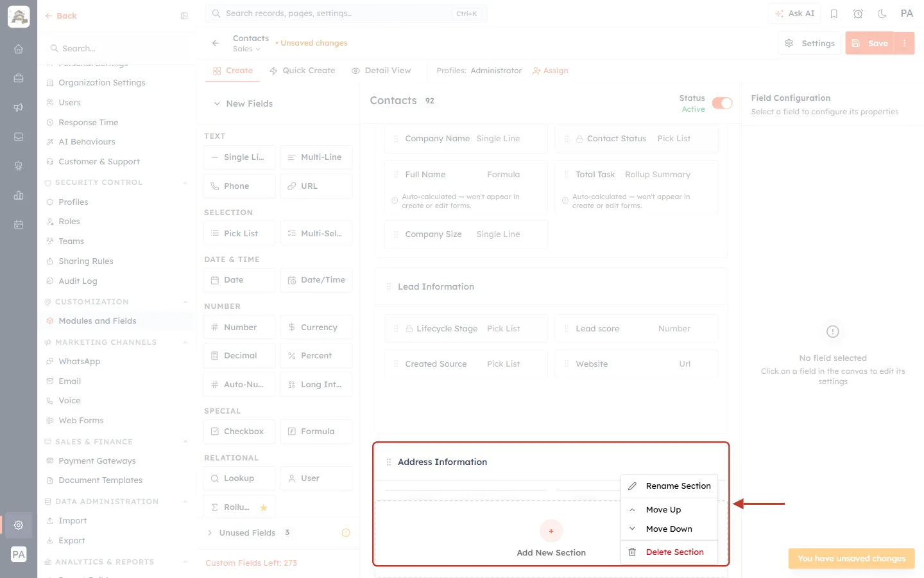Switch to the Create tab
The height and width of the screenshot is (578, 924).
(233, 71)
